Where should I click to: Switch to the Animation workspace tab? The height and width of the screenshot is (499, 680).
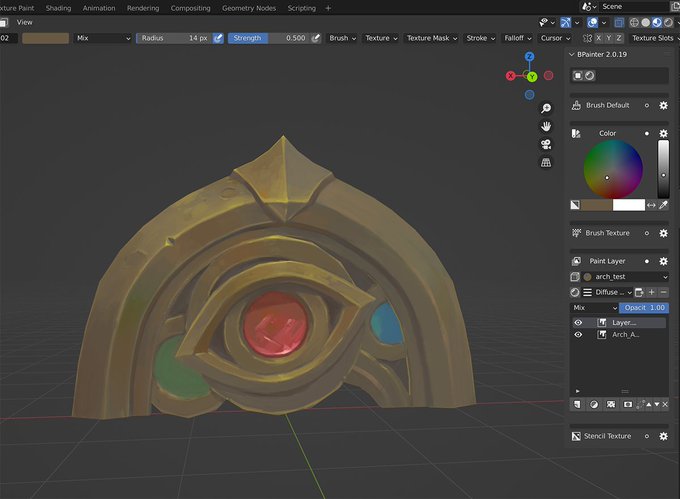(x=99, y=8)
